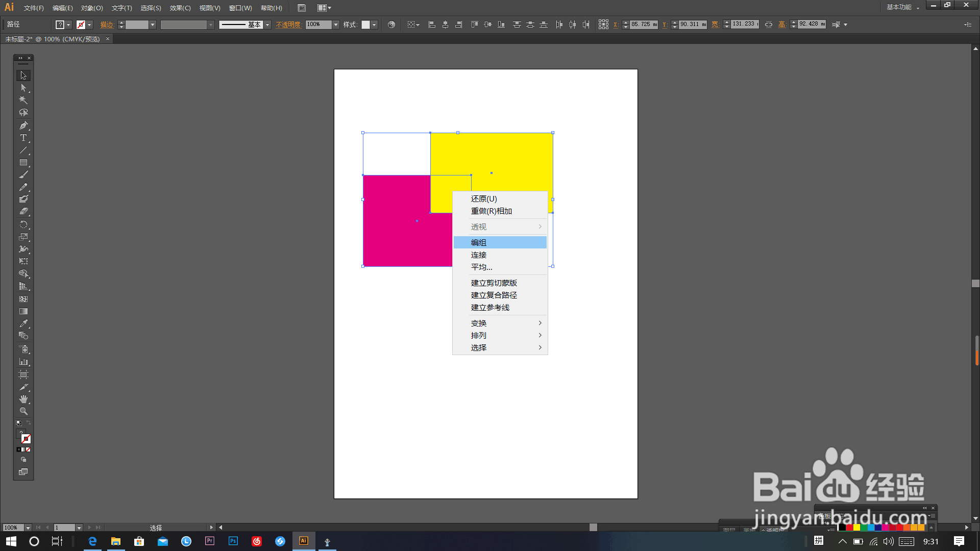This screenshot has width=980, height=551.
Task: Open the stroke profile 基本 dropdown
Action: (267, 24)
